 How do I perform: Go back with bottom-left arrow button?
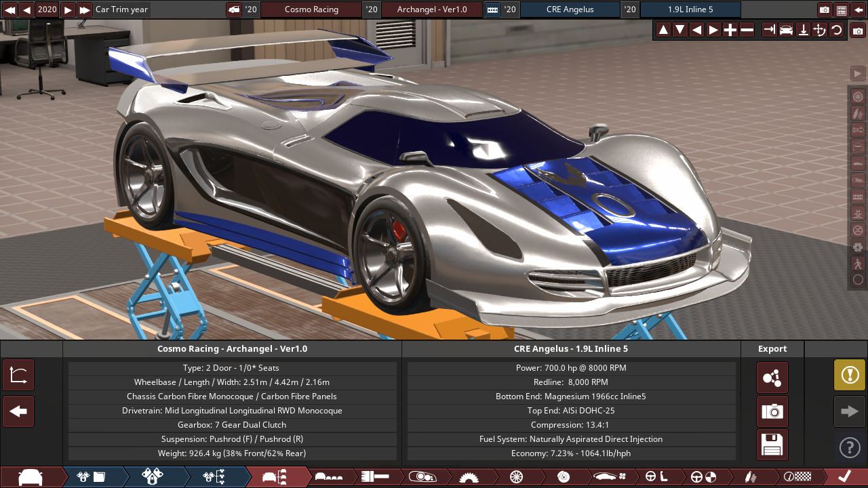point(18,411)
